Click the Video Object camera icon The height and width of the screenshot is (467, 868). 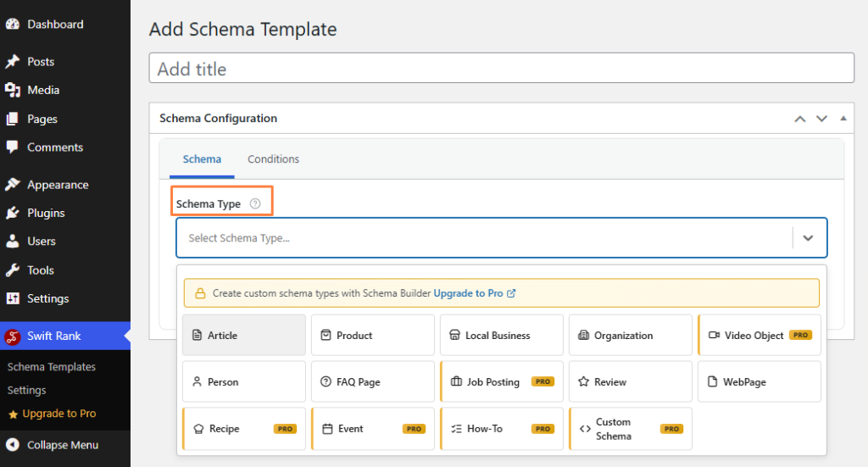(714, 335)
